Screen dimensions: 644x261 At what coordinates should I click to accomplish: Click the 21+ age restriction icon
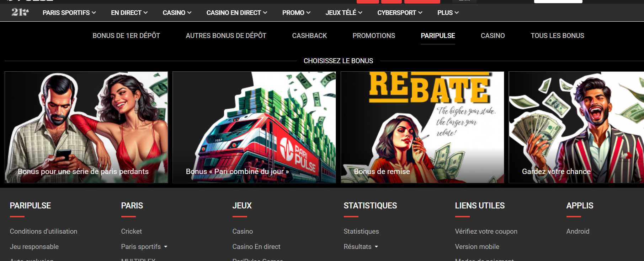coord(20,12)
